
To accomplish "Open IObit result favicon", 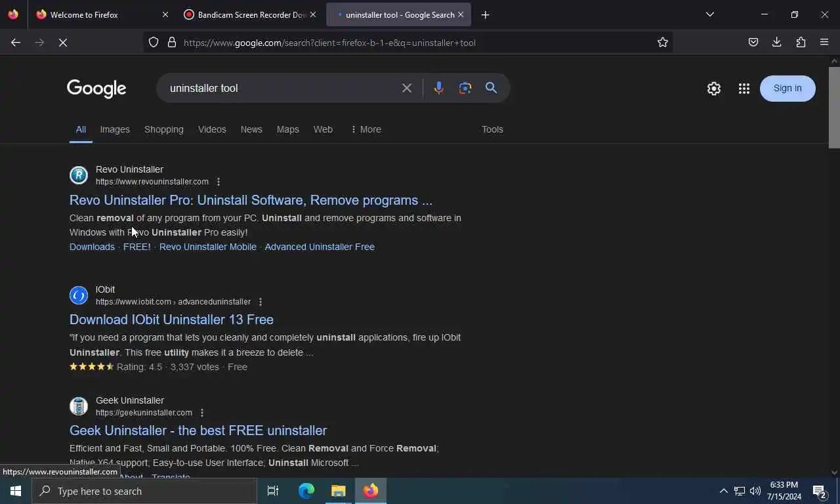I will coord(79,295).
